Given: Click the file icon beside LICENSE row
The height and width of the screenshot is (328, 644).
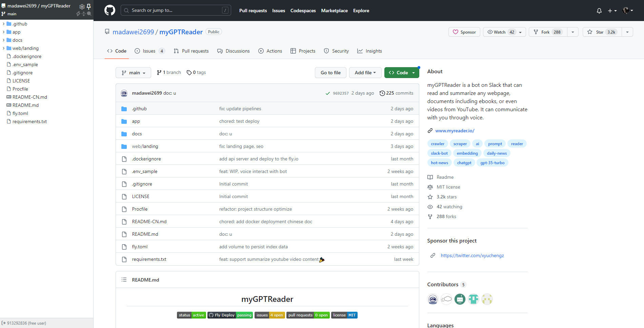Looking at the screenshot, I should point(124,197).
